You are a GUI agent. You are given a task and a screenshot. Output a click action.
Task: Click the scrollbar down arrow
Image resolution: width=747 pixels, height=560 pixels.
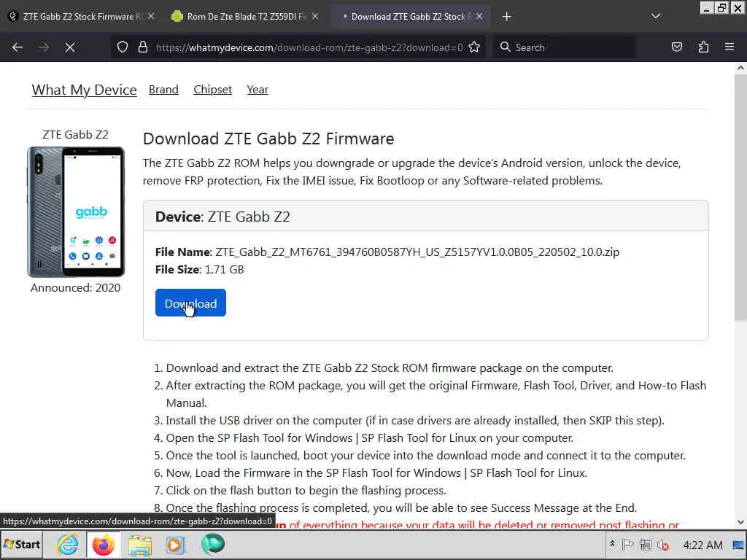(x=740, y=522)
